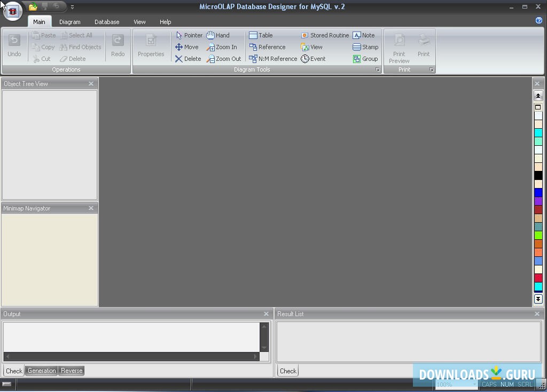Pick the Event tool
The width and height of the screenshot is (547, 392).
click(x=313, y=59)
